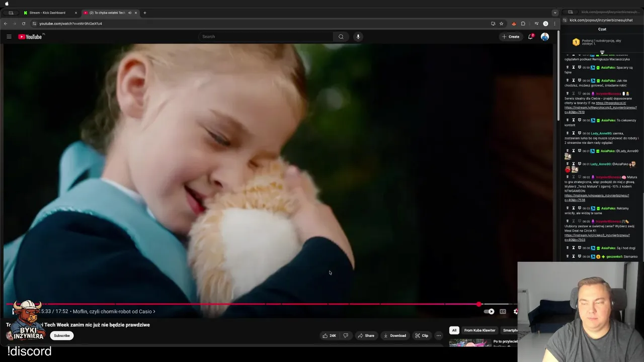Image resolution: width=644 pixels, height=362 pixels.
Task: Subscribe to the channel
Action: (62, 335)
